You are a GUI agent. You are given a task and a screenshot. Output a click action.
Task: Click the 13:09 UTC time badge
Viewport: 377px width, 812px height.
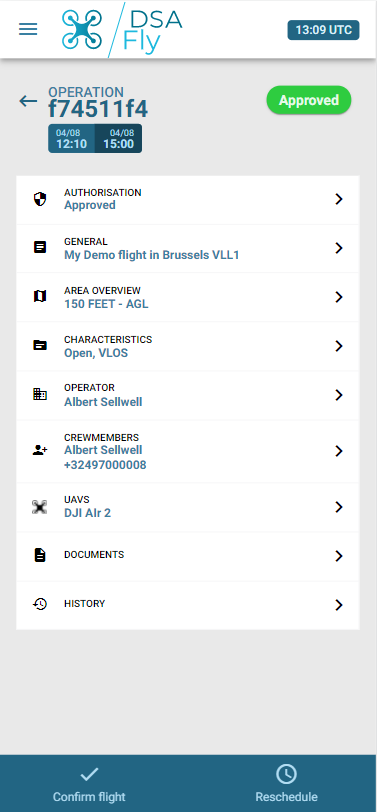[x=324, y=30]
